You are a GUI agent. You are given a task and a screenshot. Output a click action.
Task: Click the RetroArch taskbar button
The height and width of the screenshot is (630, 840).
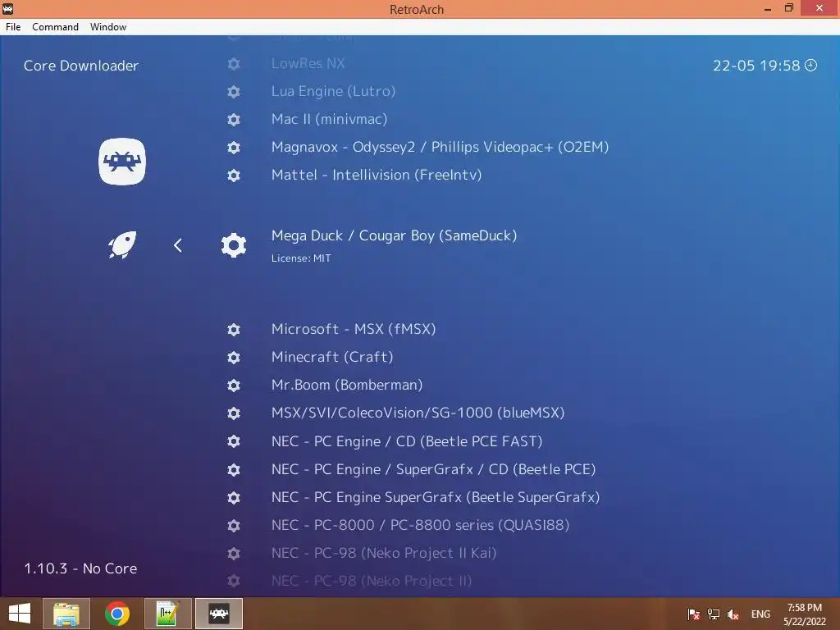click(218, 614)
